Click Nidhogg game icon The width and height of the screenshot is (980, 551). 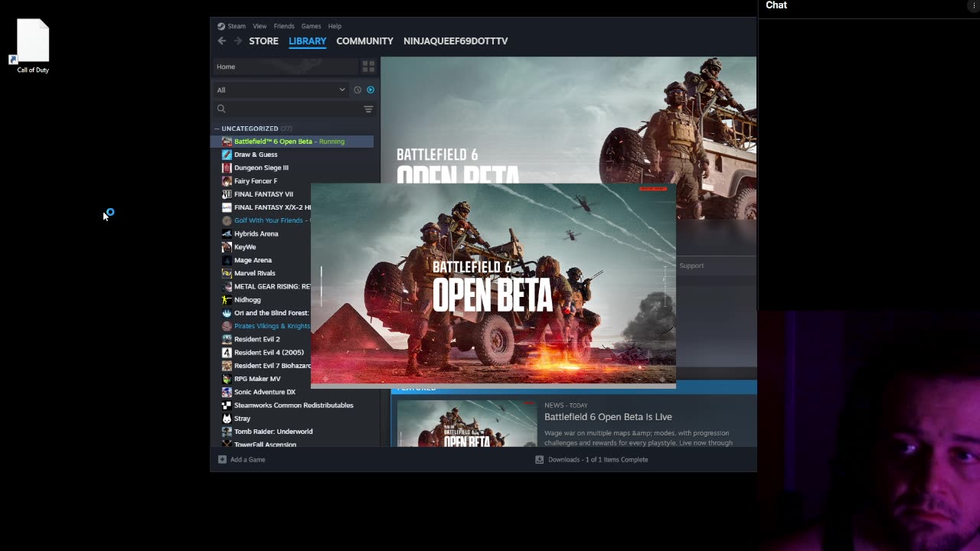(x=227, y=300)
